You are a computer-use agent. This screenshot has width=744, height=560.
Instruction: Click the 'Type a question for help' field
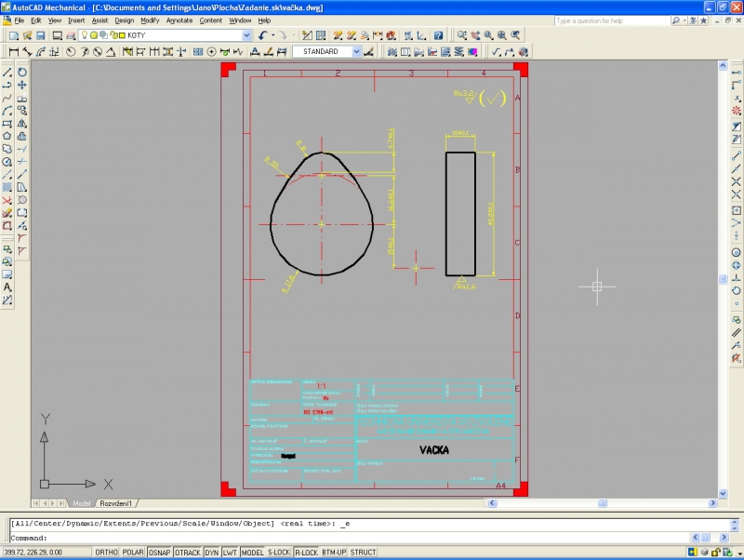pyautogui.click(x=614, y=20)
